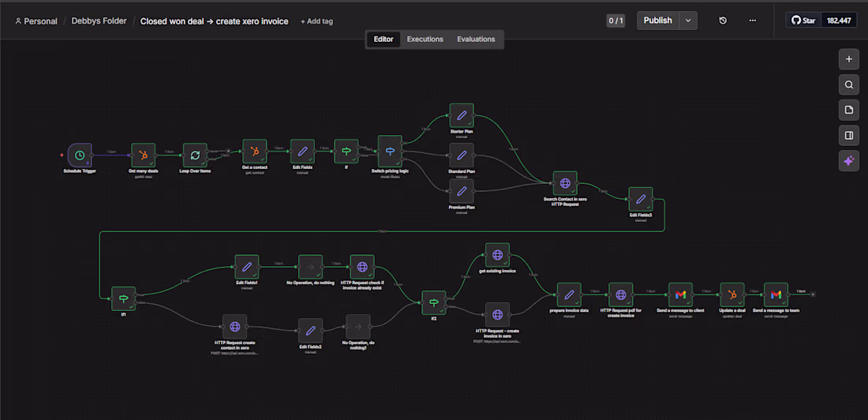Open the Switch pricing logic node
The width and height of the screenshot is (868, 420).
tap(390, 152)
